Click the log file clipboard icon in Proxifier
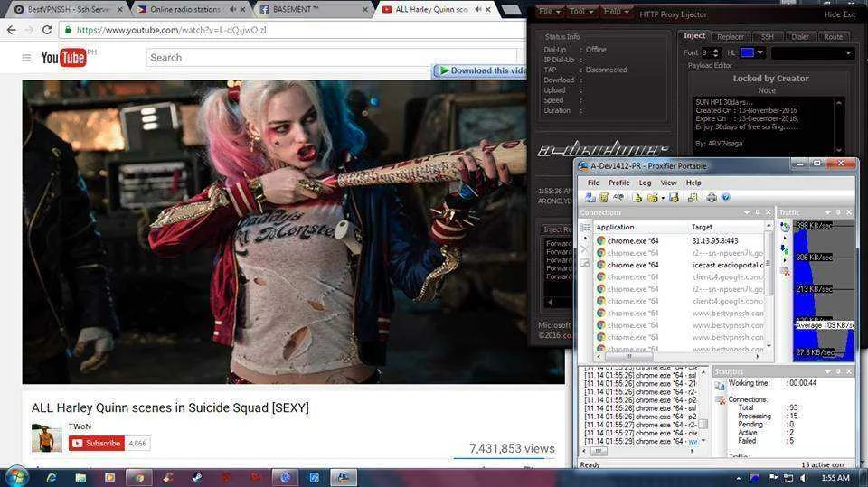 pos(693,198)
